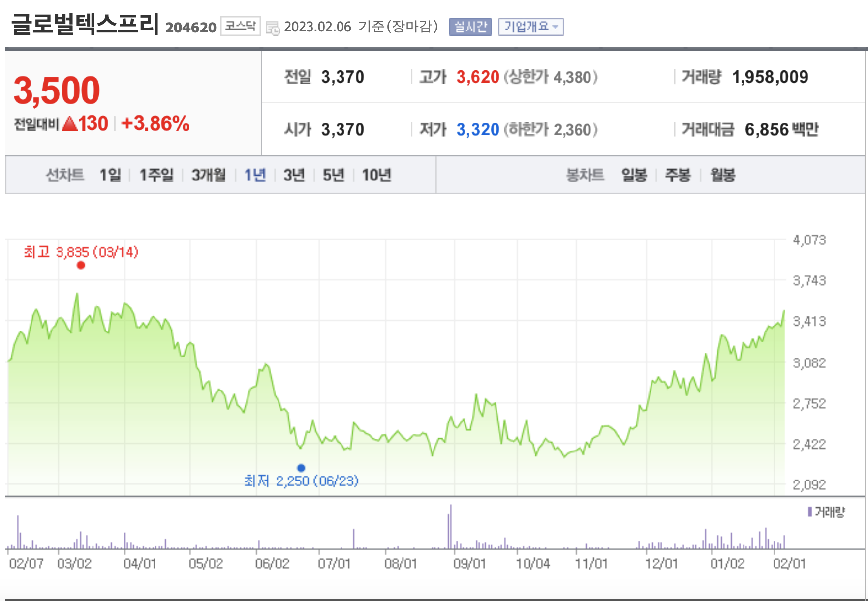Click the 실시간 button

tap(470, 27)
